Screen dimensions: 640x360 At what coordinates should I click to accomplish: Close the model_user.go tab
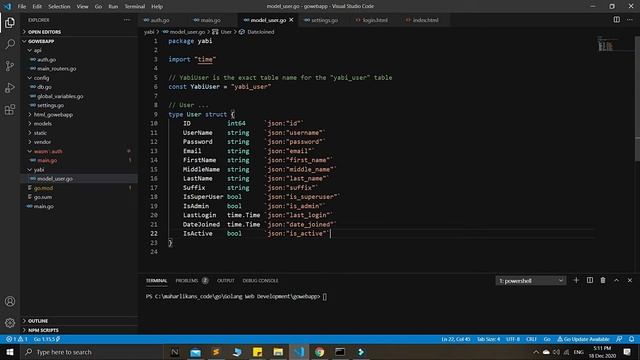(x=291, y=20)
